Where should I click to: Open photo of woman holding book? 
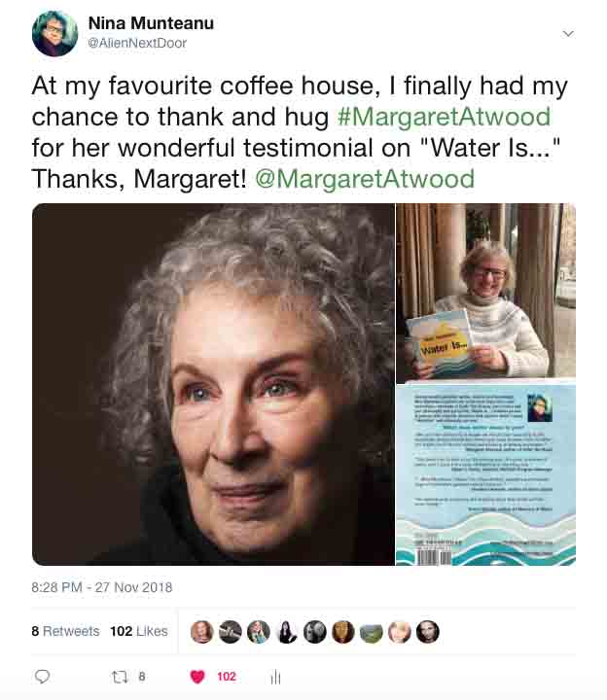tap(485, 292)
